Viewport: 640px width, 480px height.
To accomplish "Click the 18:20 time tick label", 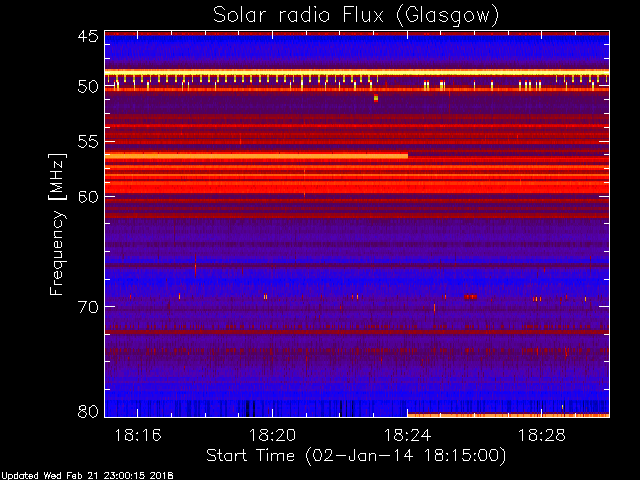I will coord(272,435).
